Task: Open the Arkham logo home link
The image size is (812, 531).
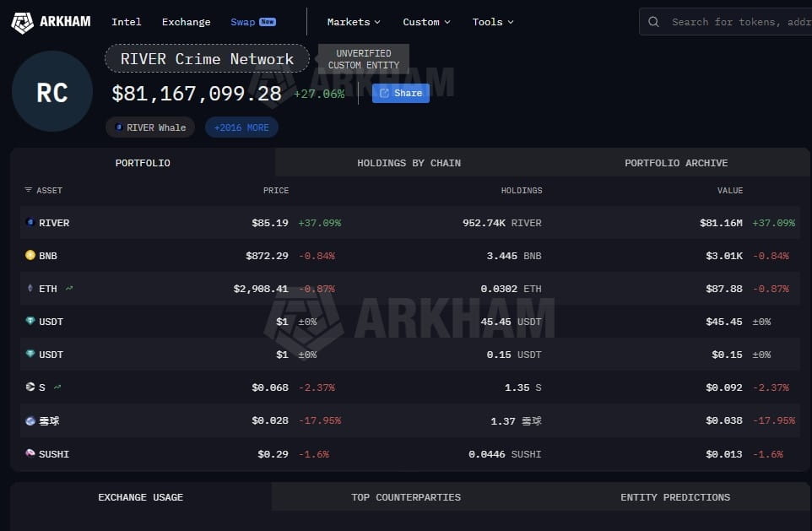Action: [51, 22]
